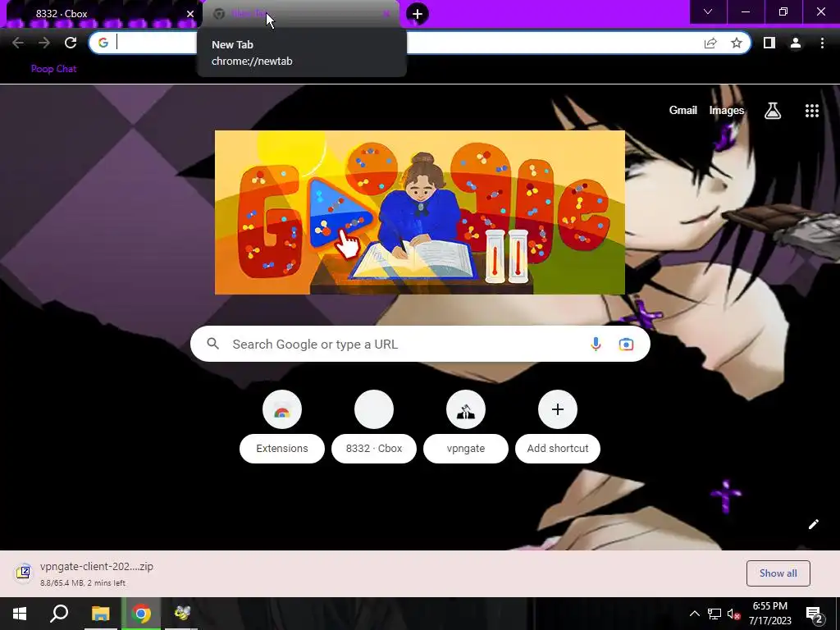
Task: Click the Google icon in address bar
Action: (103, 43)
